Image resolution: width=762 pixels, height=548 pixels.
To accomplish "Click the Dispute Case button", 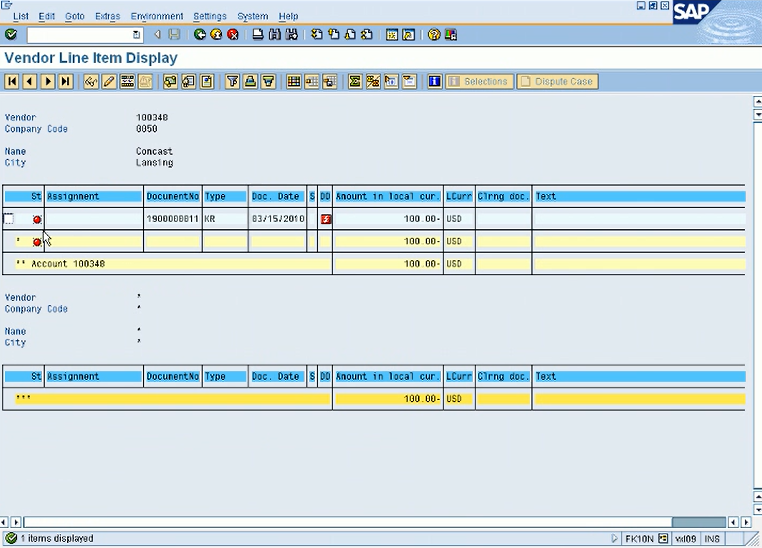I will (x=557, y=81).
